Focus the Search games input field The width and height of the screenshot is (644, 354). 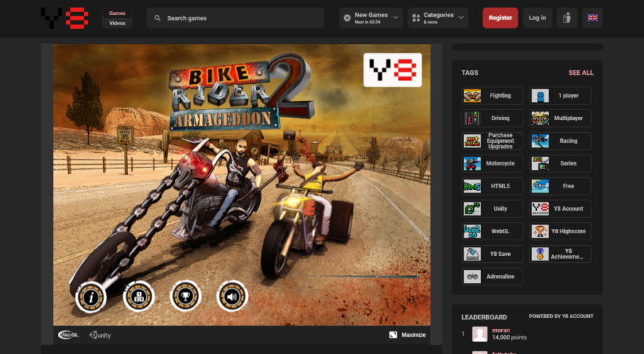tap(239, 18)
